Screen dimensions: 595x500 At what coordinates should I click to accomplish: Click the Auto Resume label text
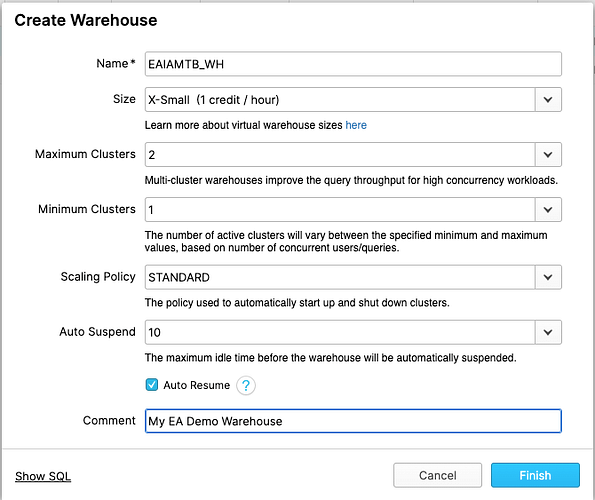(x=197, y=385)
